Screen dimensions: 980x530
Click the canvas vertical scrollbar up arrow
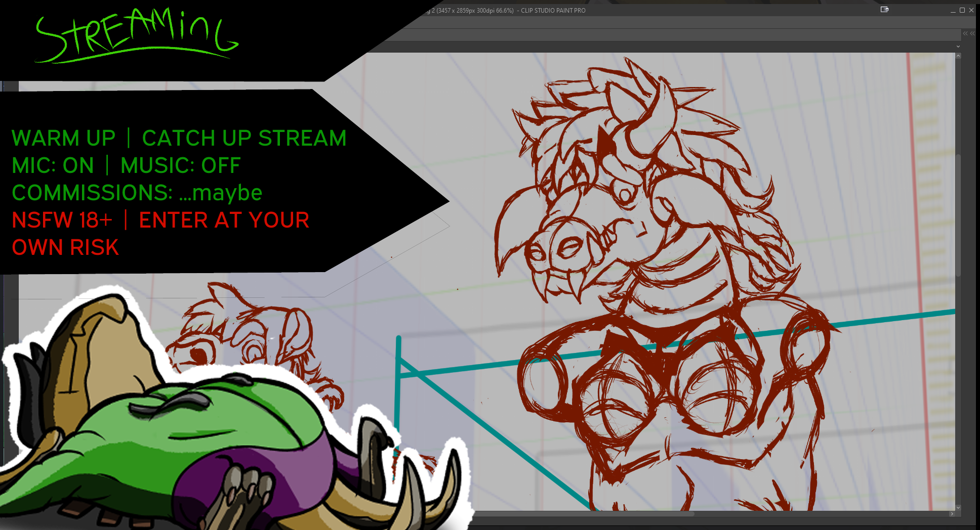coord(958,56)
